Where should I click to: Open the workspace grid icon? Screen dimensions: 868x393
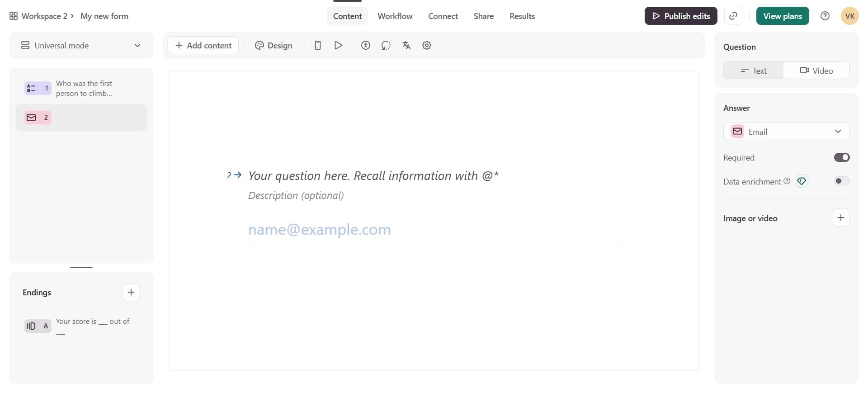click(x=14, y=16)
